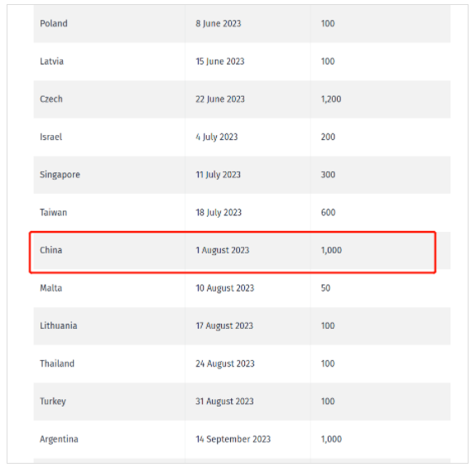Select the 4 July 2023 date

point(216,137)
